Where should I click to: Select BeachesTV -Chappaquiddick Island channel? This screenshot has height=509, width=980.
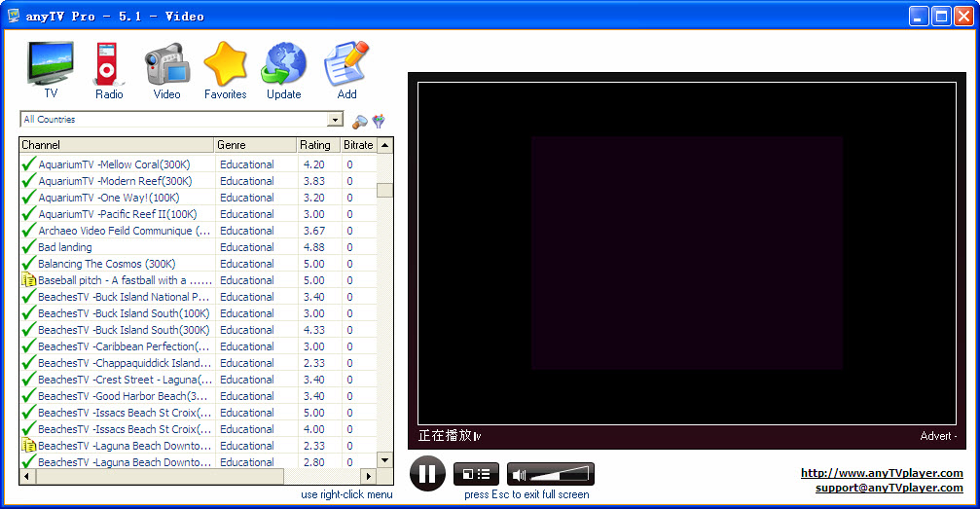coord(125,363)
